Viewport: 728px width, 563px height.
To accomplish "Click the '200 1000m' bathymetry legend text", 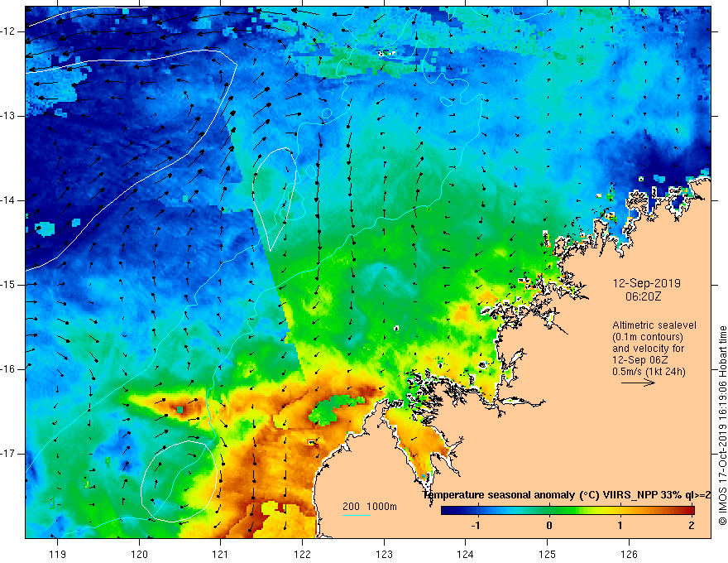I will [370, 507].
